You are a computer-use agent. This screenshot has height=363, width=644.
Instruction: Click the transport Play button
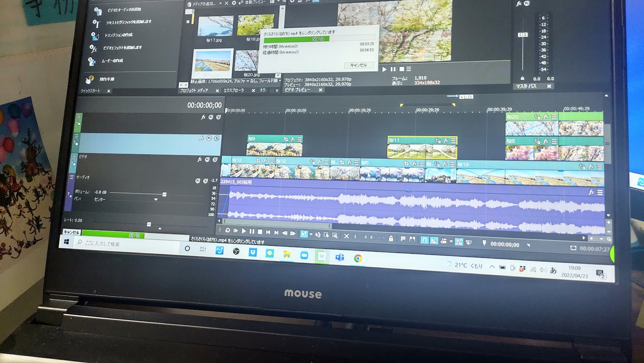point(244,231)
